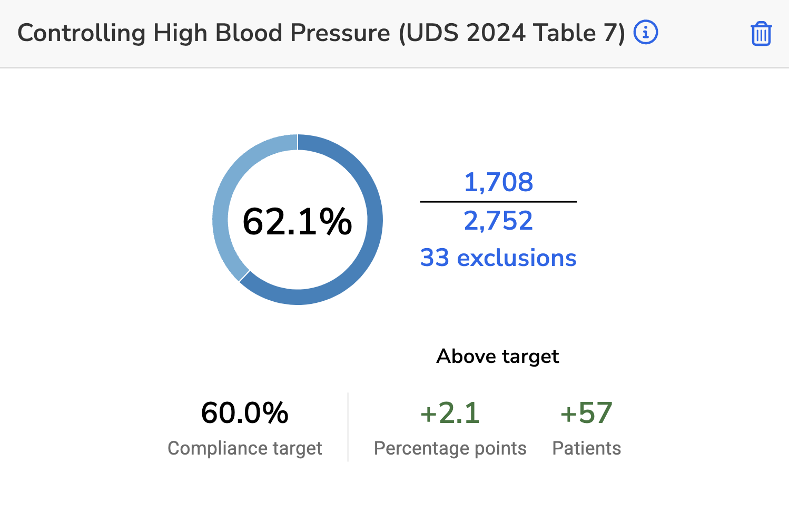This screenshot has width=789, height=532.
Task: Click the Controlling High Blood Pressure title
Action: click(x=321, y=33)
